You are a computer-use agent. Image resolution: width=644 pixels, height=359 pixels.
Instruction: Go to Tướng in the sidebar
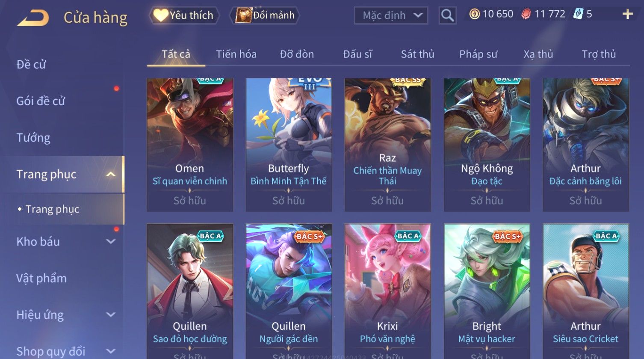tap(33, 138)
